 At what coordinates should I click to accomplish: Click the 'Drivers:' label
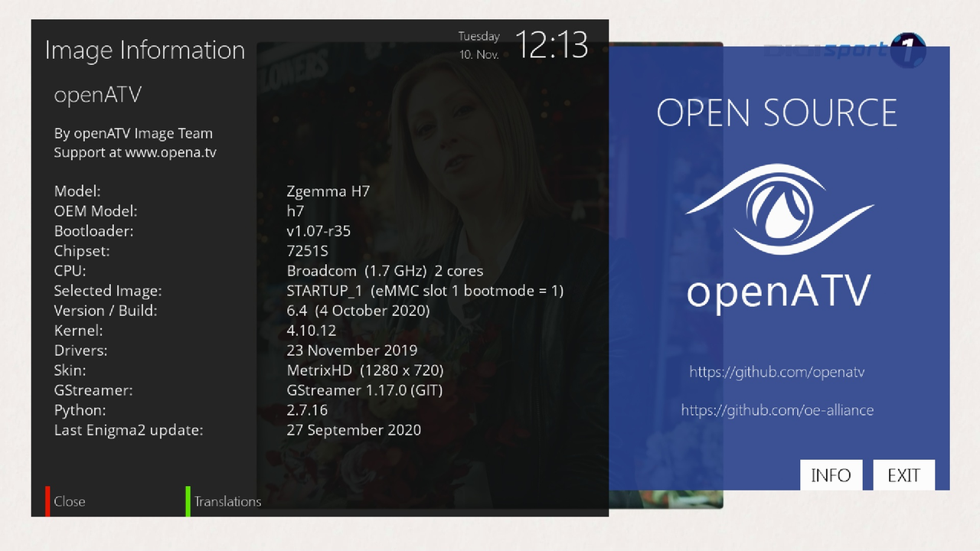point(80,350)
